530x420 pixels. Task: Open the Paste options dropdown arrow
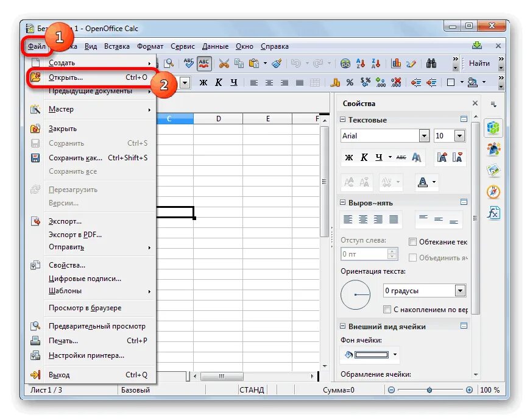coord(265,63)
